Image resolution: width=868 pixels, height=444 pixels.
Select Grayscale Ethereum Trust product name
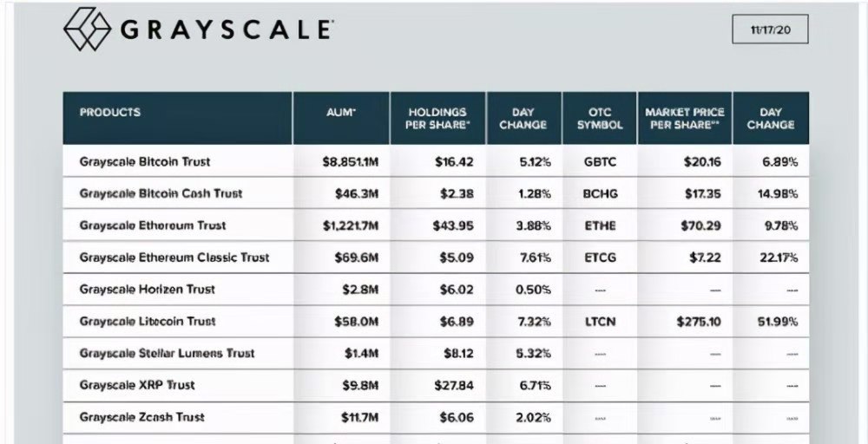(x=153, y=225)
